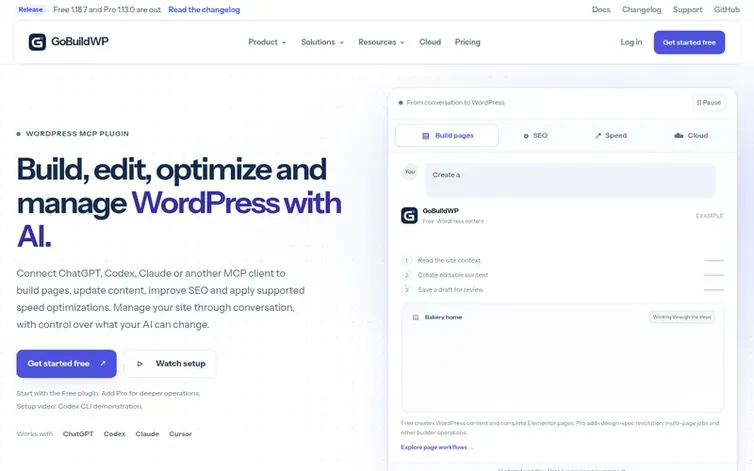Image resolution: width=754 pixels, height=471 pixels.
Task: Click the 'Claude' works-with label
Action: point(147,434)
